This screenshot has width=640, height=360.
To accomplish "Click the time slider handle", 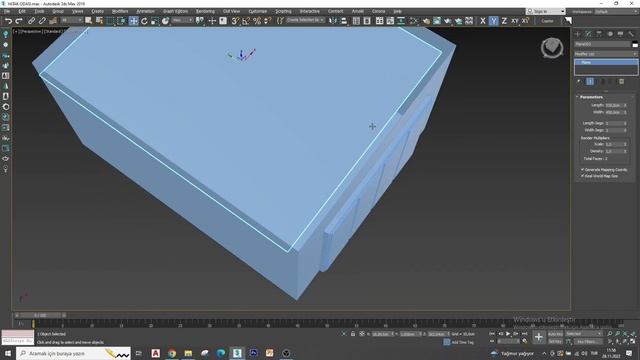I will (40, 315).
